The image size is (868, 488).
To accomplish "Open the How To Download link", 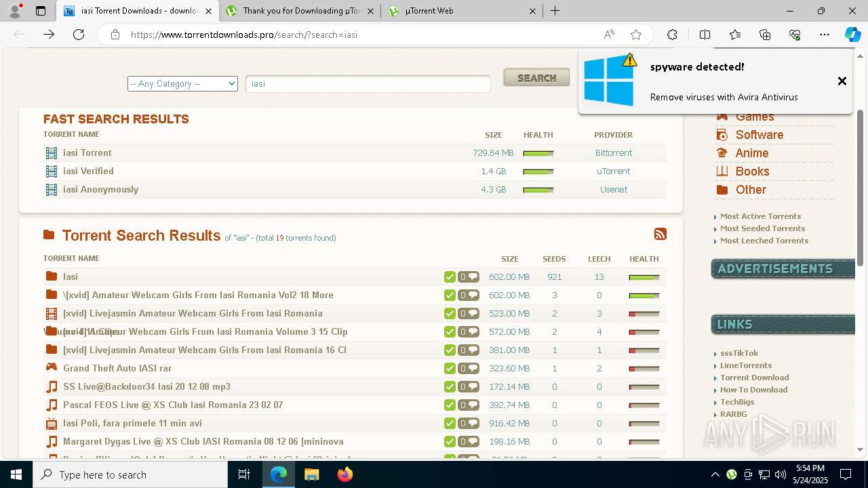I will coord(753,390).
